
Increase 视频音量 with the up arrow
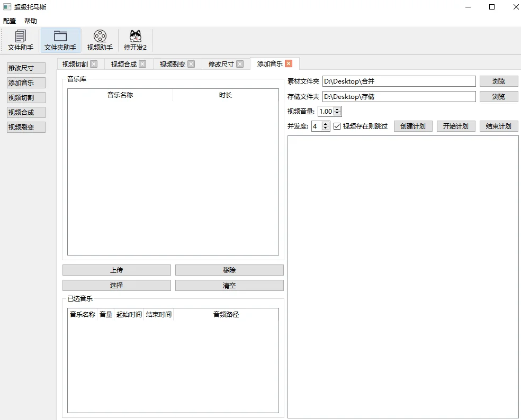[x=337, y=109]
